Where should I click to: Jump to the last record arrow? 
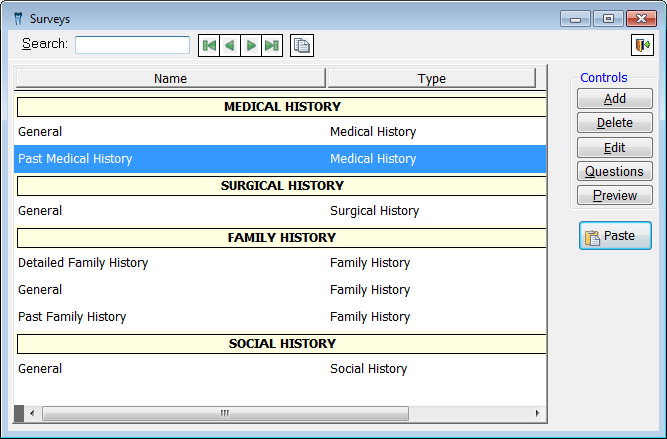click(x=272, y=45)
